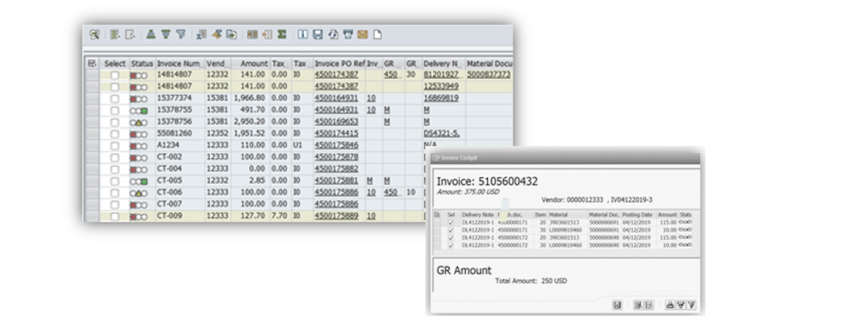Open delivery note link 12533949
This screenshot has width=868, height=336.
(441, 87)
